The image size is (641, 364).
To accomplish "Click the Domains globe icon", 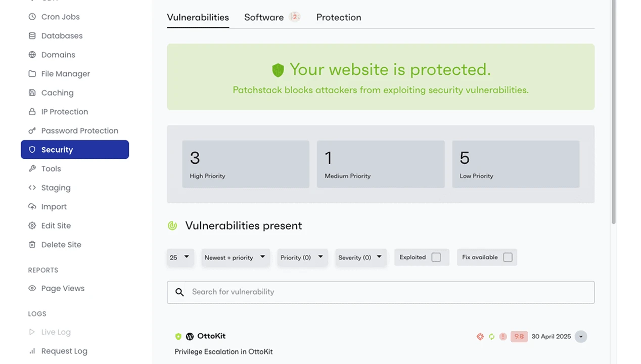I will (x=32, y=55).
